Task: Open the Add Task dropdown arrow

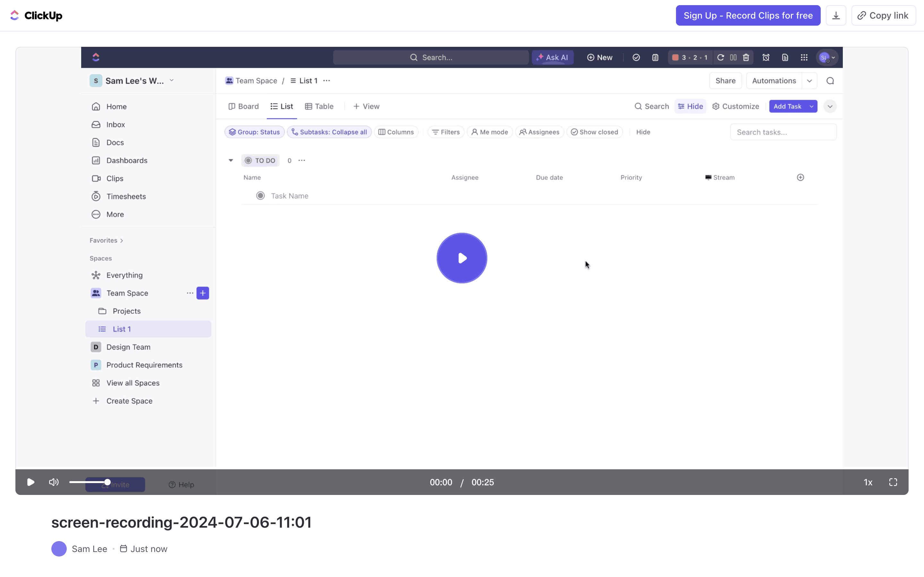Action: click(811, 106)
